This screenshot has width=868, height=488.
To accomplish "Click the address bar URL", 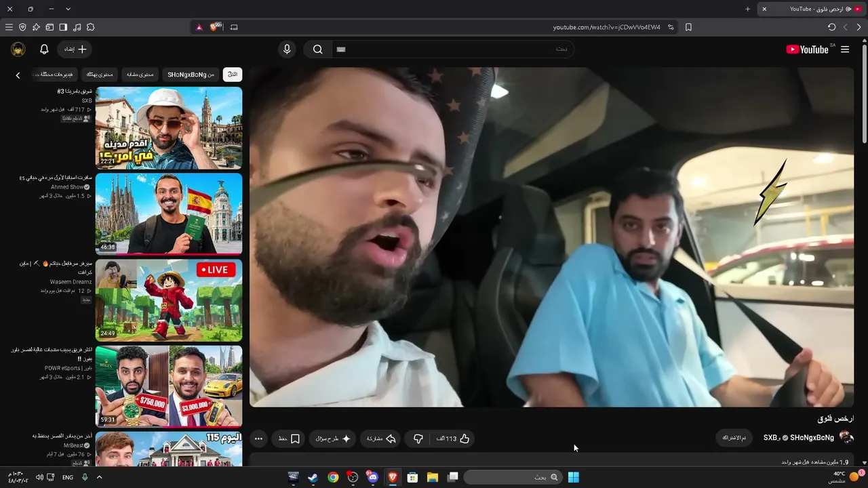I will [x=606, y=27].
